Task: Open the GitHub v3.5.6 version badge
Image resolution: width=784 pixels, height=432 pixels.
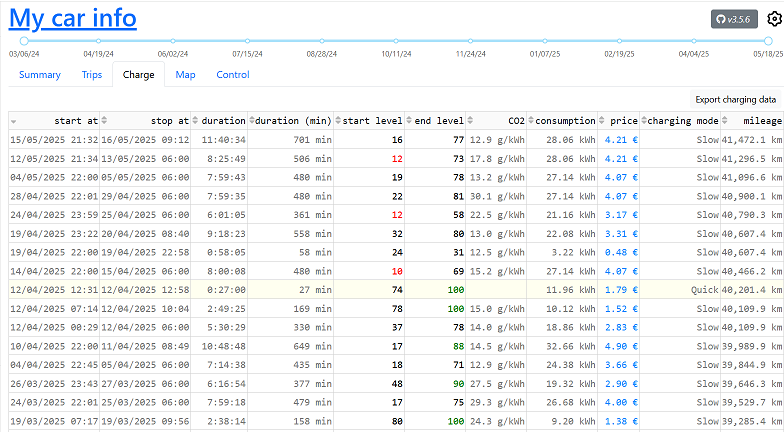Action: [734, 19]
